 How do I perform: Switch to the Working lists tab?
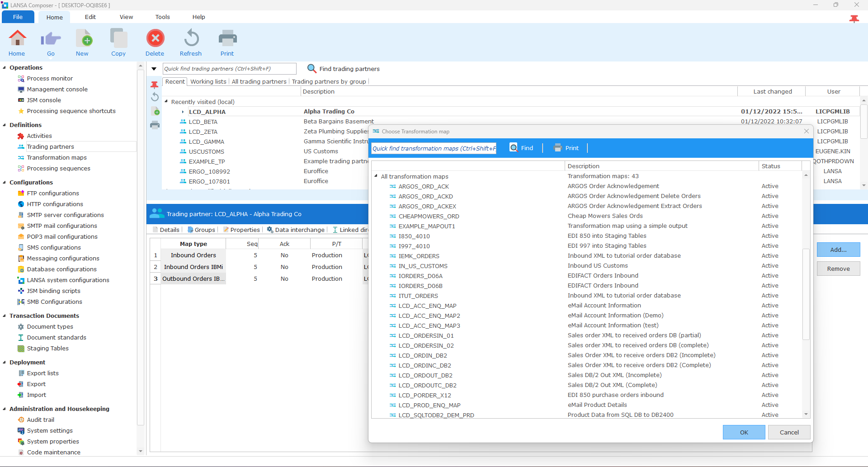coord(208,81)
